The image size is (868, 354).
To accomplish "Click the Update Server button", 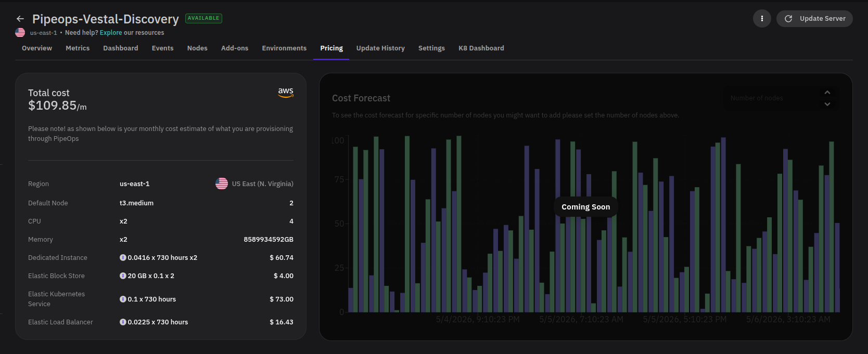I will pyautogui.click(x=814, y=19).
